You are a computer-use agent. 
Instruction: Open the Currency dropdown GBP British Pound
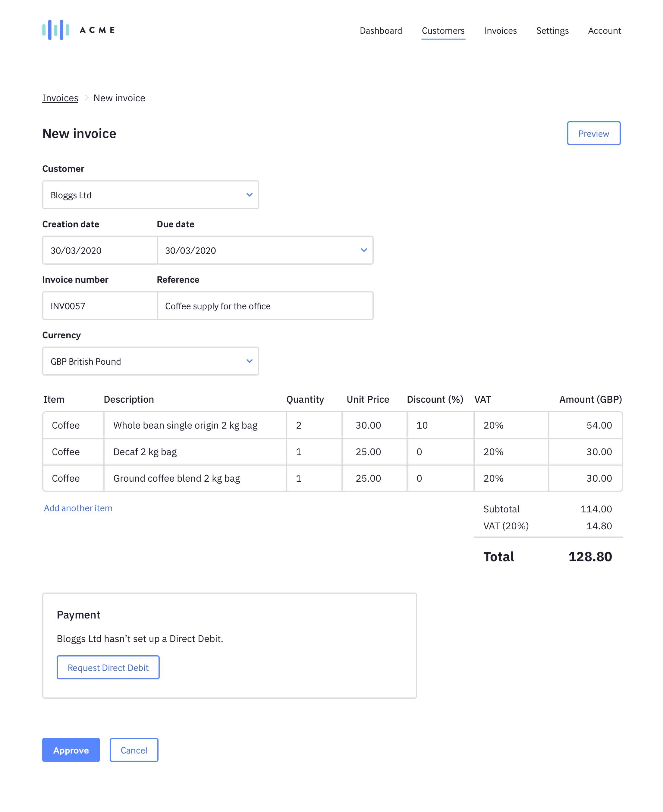pyautogui.click(x=150, y=361)
